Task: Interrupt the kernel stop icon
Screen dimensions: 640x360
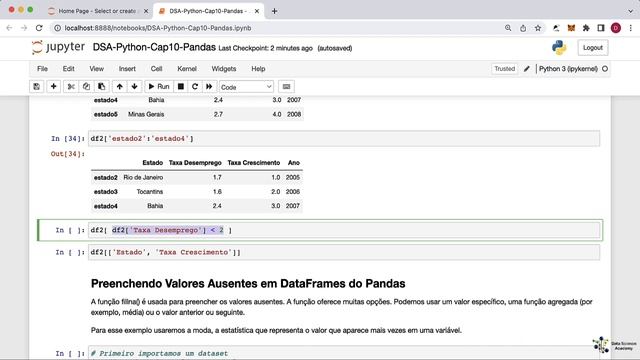Action: (180, 87)
